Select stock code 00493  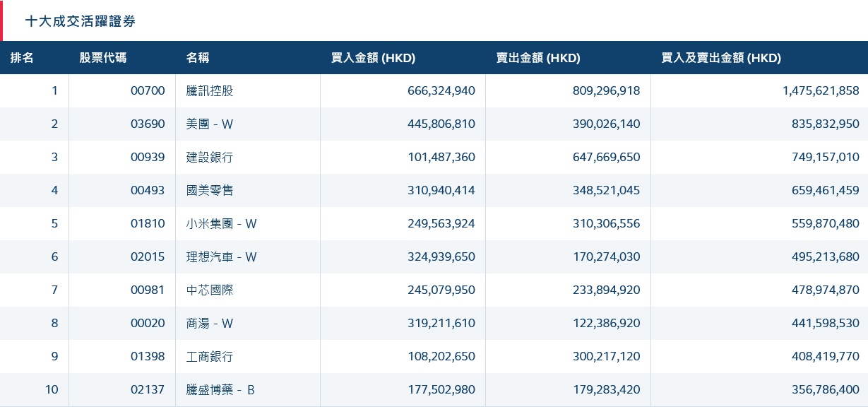click(x=148, y=190)
